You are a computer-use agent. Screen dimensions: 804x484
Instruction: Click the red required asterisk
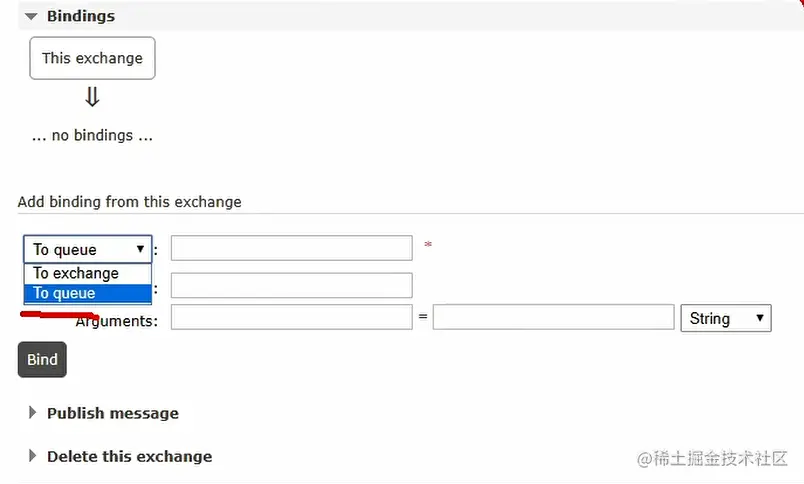coord(428,245)
